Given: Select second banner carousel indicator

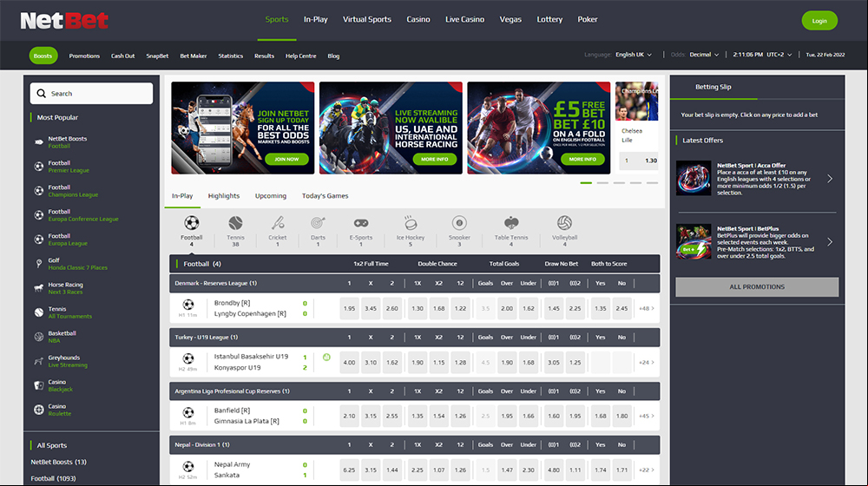Looking at the screenshot, I should tap(602, 182).
